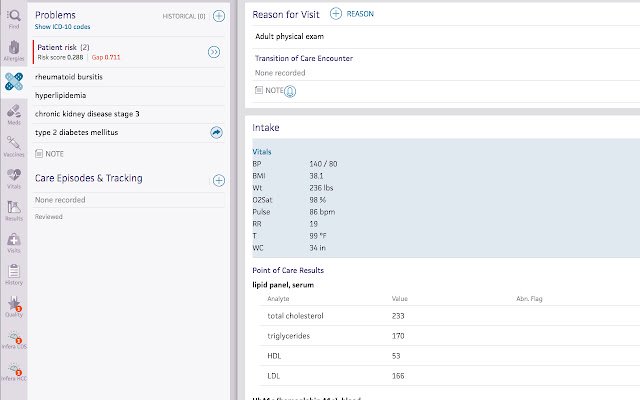Add a new problem with plus icon
640x400 pixels.
pos(219,16)
